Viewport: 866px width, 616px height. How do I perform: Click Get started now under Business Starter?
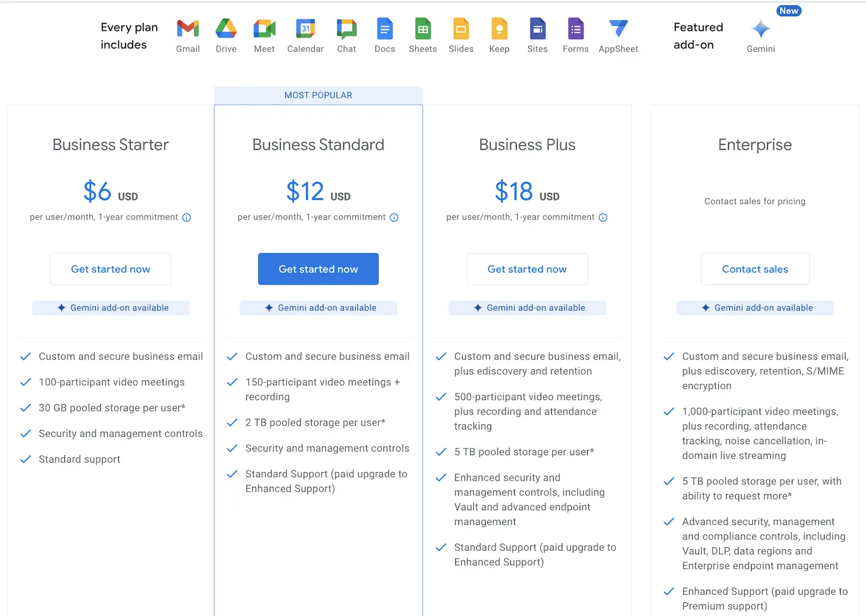pos(110,269)
